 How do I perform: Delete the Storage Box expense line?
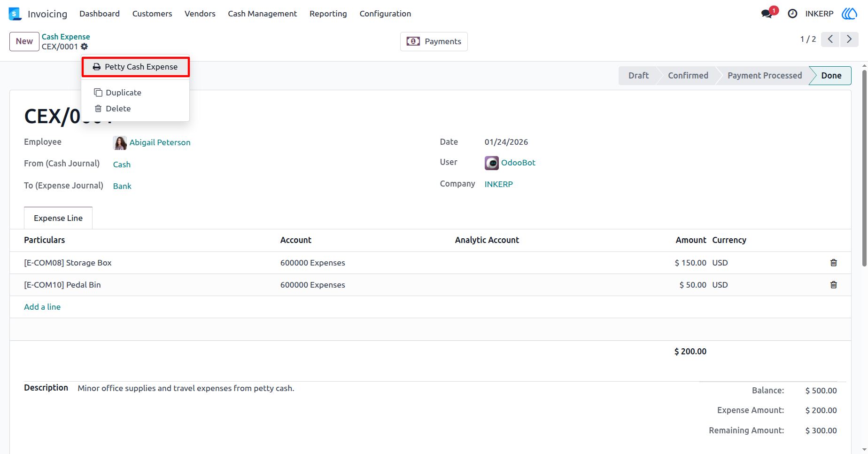click(x=833, y=263)
